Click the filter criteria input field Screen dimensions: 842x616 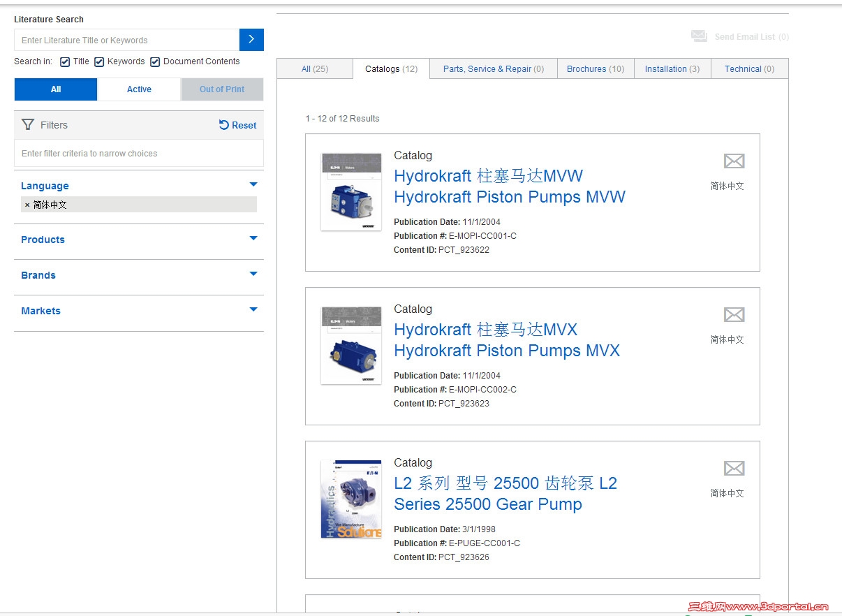coord(139,153)
